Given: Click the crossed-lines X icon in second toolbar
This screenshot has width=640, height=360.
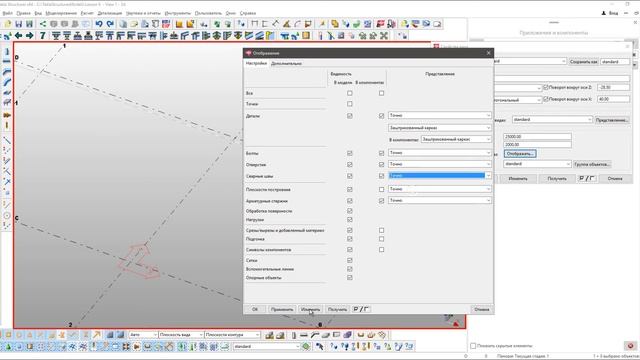Looking at the screenshot, I should tap(384, 36).
